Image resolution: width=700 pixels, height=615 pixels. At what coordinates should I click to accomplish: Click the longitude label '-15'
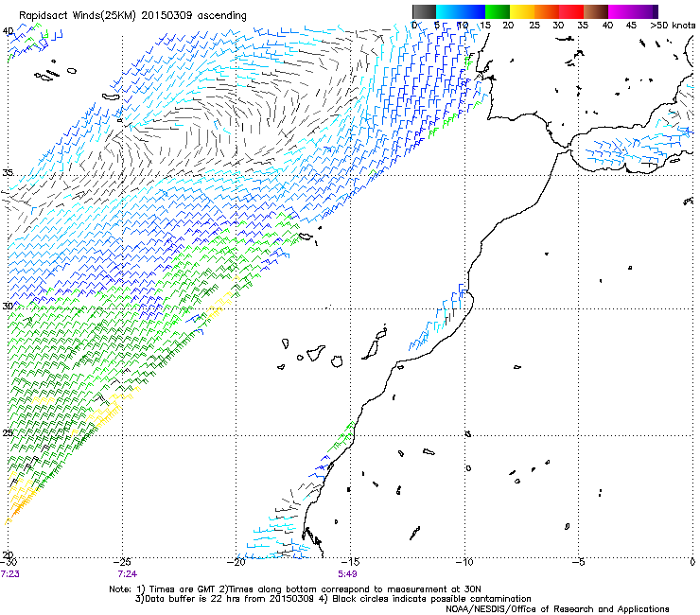350,562
